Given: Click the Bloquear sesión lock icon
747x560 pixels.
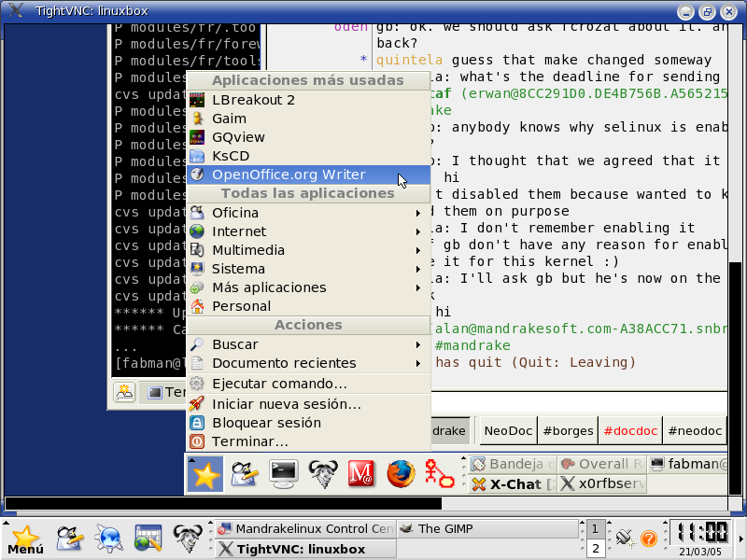Looking at the screenshot, I should tap(197, 423).
